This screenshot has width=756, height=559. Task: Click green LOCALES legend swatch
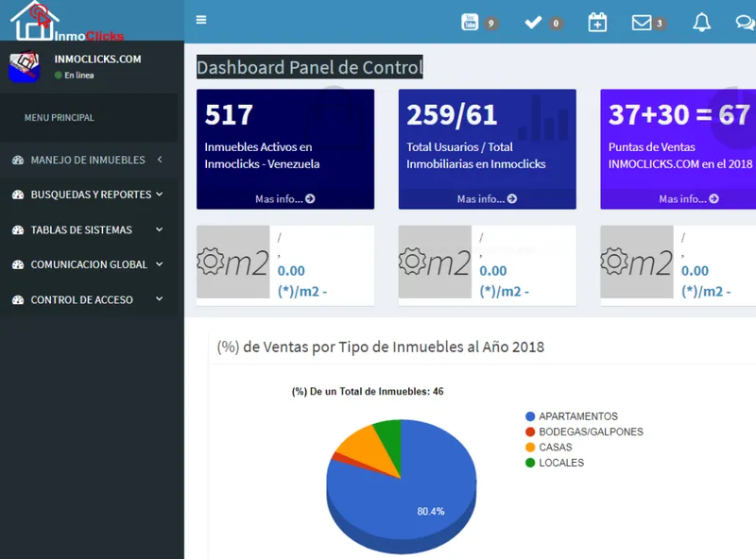(530, 463)
